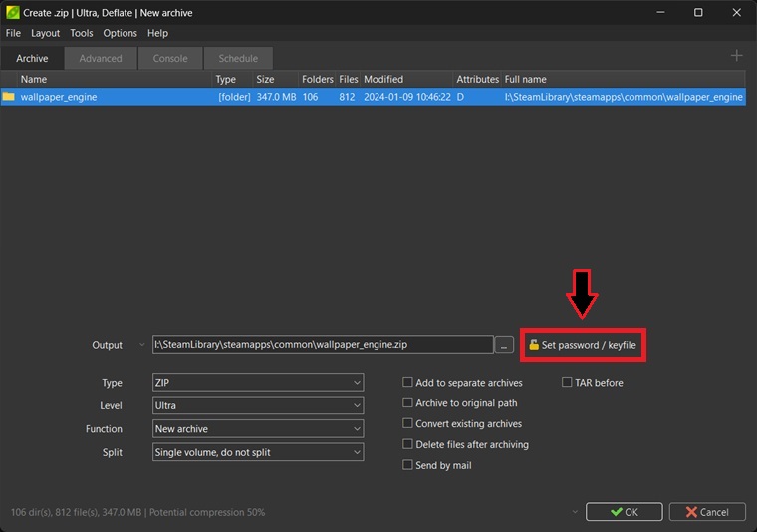Open the Split dropdown showing Single volume
The width and height of the screenshot is (757, 532).
(258, 452)
